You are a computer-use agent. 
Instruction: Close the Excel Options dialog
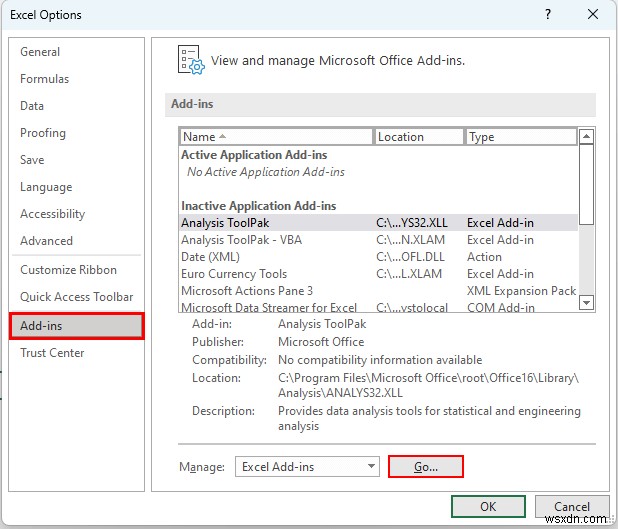[x=593, y=15]
